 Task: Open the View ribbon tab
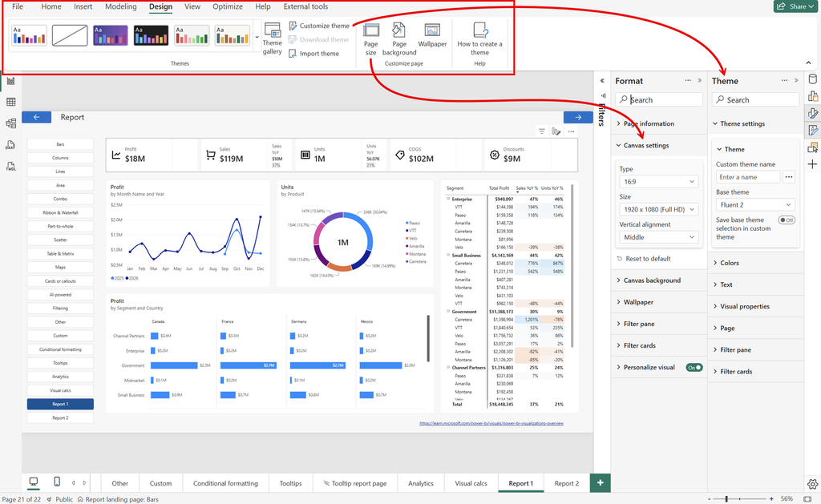[x=192, y=6]
